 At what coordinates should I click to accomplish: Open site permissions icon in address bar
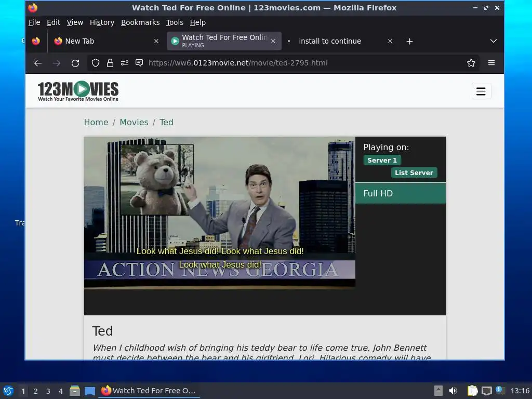(125, 63)
